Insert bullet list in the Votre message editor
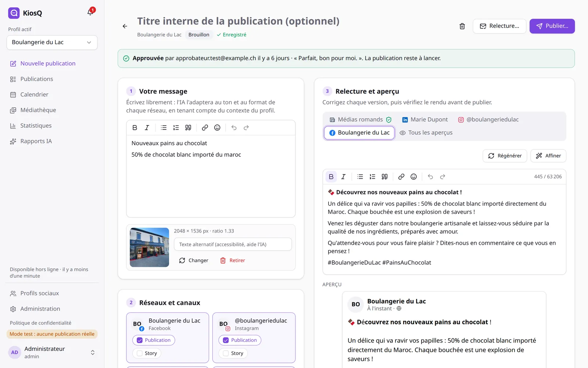Viewport: 588px width, 368px height. click(164, 128)
